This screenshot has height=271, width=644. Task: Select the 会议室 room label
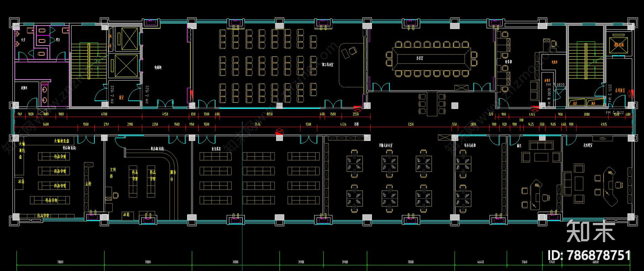(419, 58)
